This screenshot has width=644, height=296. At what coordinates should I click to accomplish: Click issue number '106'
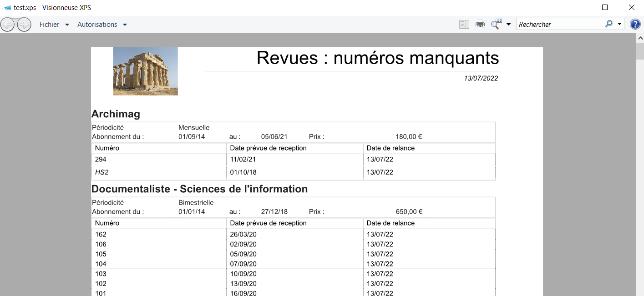pyautogui.click(x=101, y=245)
